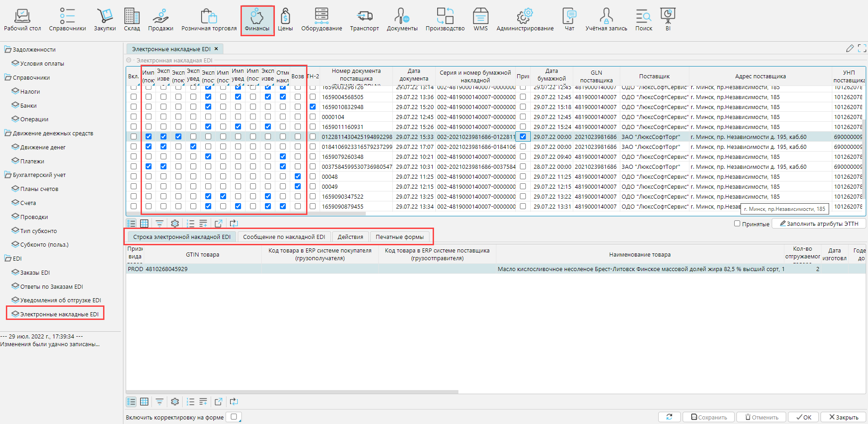This screenshot has width=868, height=424.
Task: Enable the Принятые checkbox
Action: [737, 224]
